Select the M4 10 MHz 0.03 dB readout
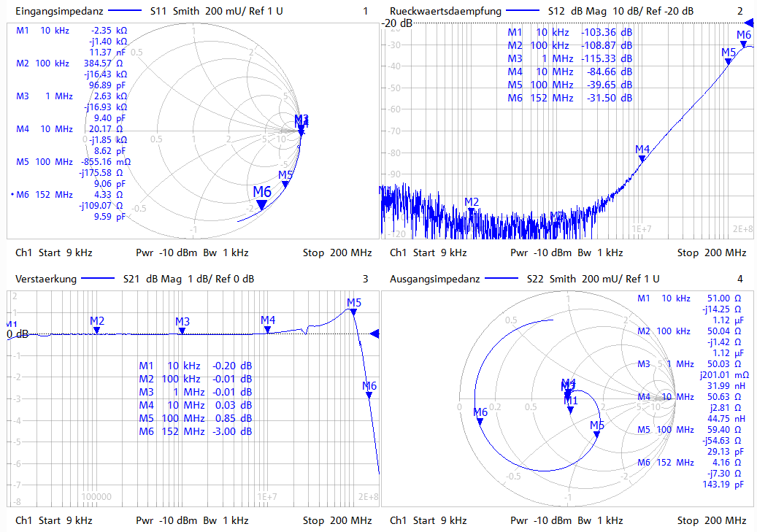 click(x=196, y=405)
